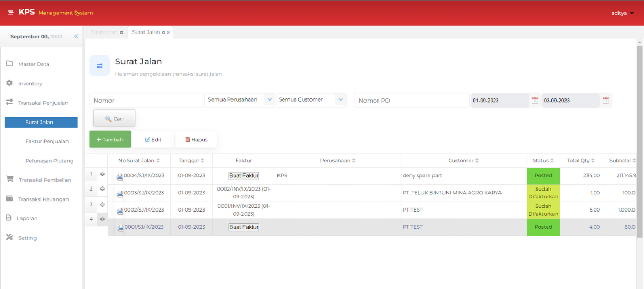Expand row 1 details with plus icon

click(102, 174)
